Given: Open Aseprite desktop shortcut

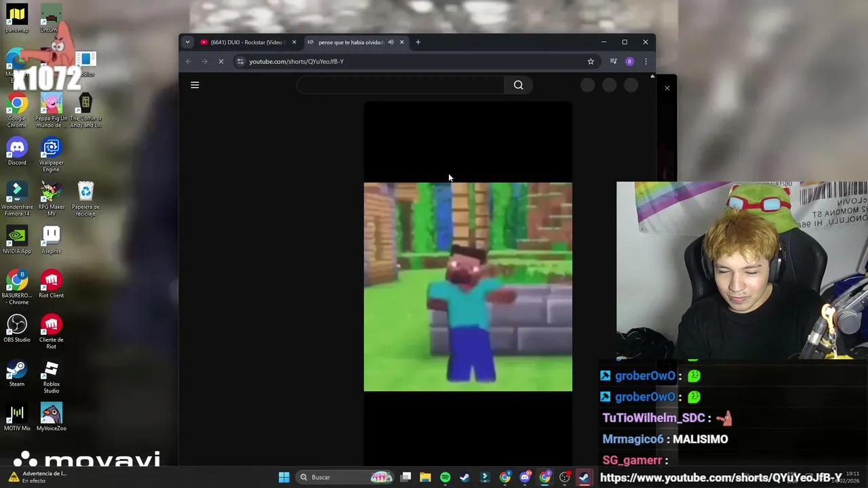Looking at the screenshot, I should [x=51, y=241].
